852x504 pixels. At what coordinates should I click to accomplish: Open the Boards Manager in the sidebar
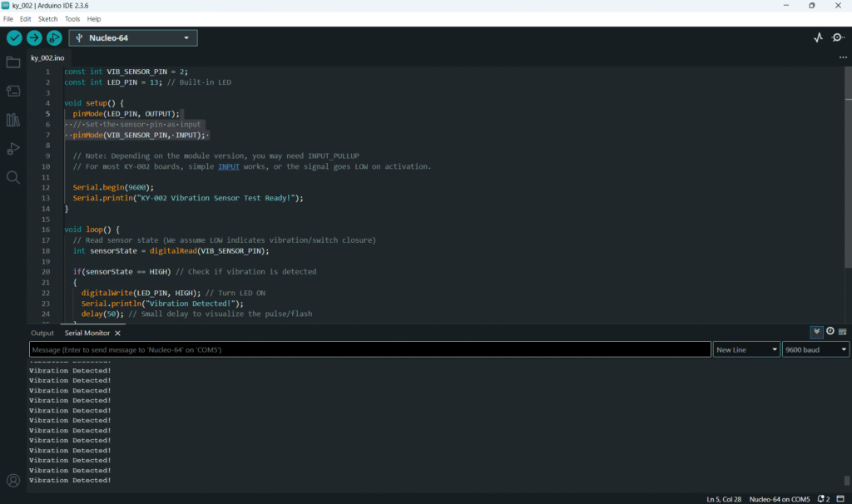point(13,91)
